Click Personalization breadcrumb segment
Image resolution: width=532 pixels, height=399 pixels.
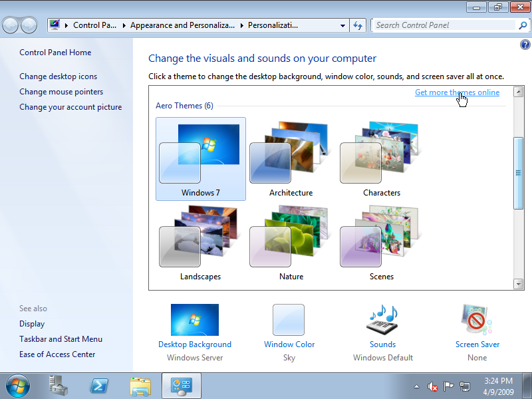coord(273,25)
